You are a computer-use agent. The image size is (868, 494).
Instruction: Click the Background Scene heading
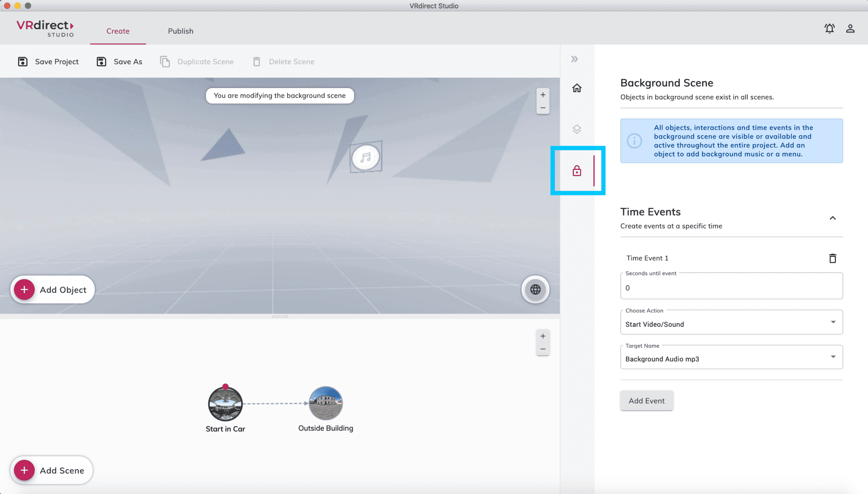(x=667, y=83)
